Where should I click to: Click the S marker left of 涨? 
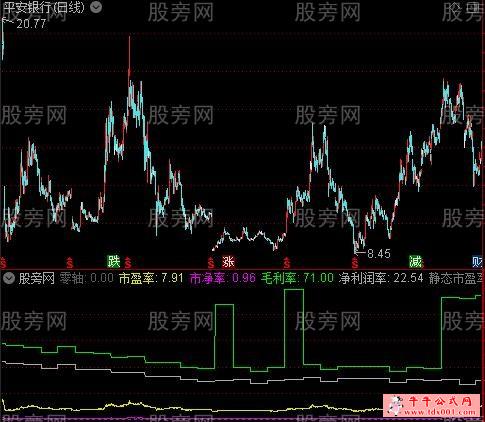click(x=211, y=263)
